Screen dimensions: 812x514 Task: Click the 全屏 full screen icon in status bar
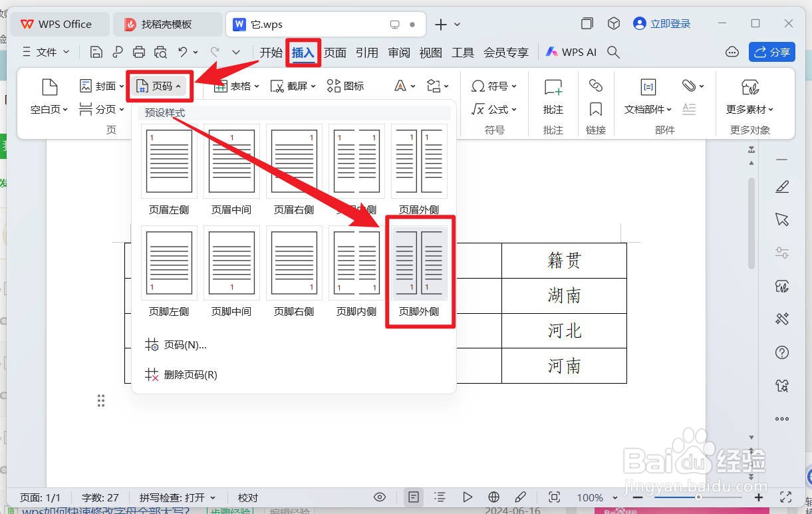coord(786,497)
